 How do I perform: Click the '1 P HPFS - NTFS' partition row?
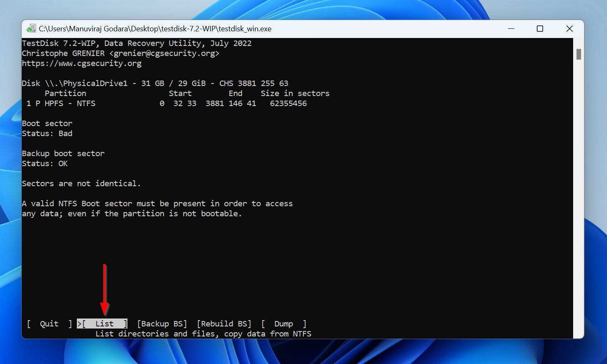click(166, 104)
